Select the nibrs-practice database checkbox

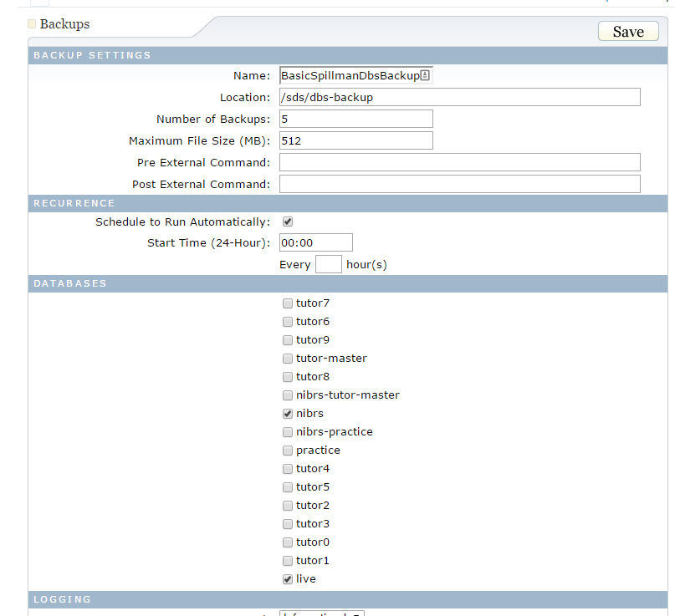(288, 432)
